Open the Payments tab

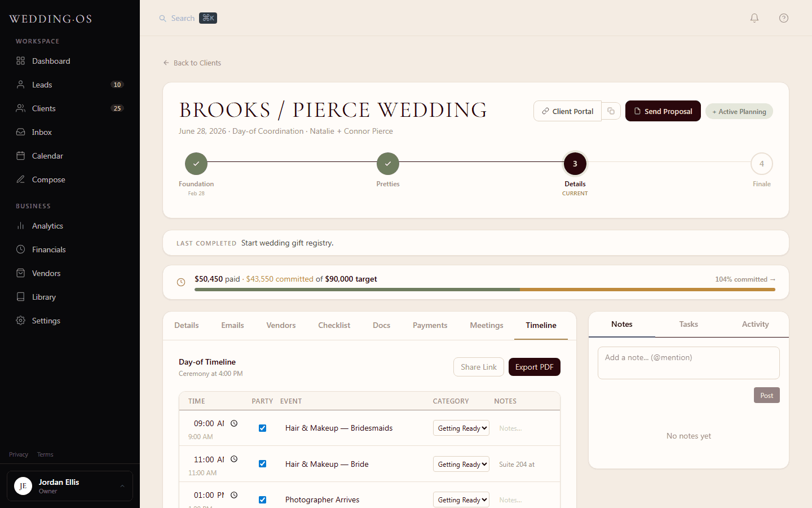(430, 325)
